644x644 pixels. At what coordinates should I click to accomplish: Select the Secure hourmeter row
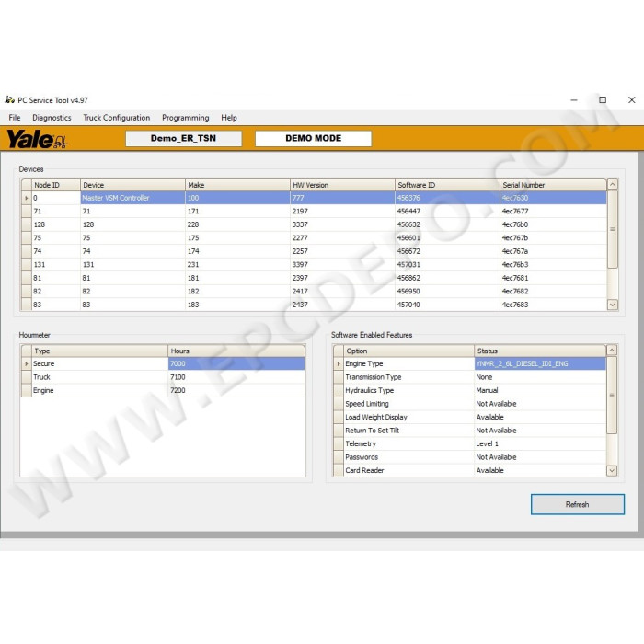coord(163,364)
